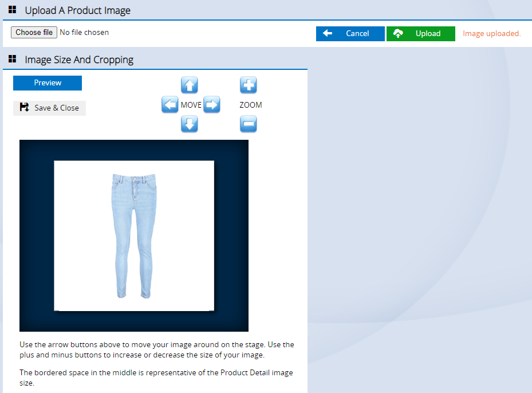This screenshot has height=393, width=532.
Task: Move image left with the left arrow
Action: click(170, 104)
